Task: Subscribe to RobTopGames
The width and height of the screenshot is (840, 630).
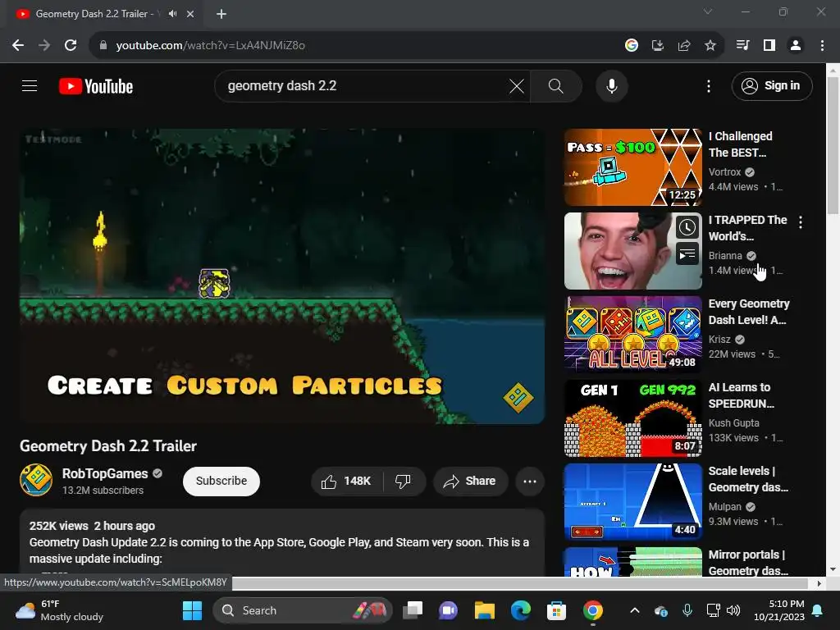Action: [221, 481]
